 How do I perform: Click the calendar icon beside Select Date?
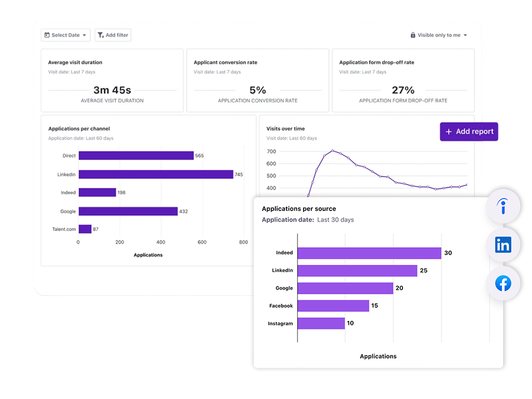tap(47, 35)
